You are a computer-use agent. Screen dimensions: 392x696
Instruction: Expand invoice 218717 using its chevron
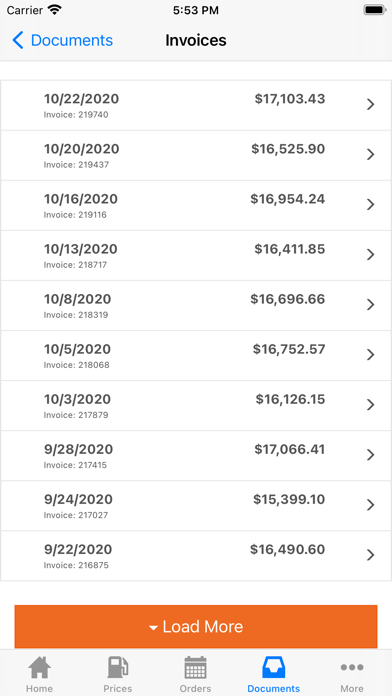371,254
